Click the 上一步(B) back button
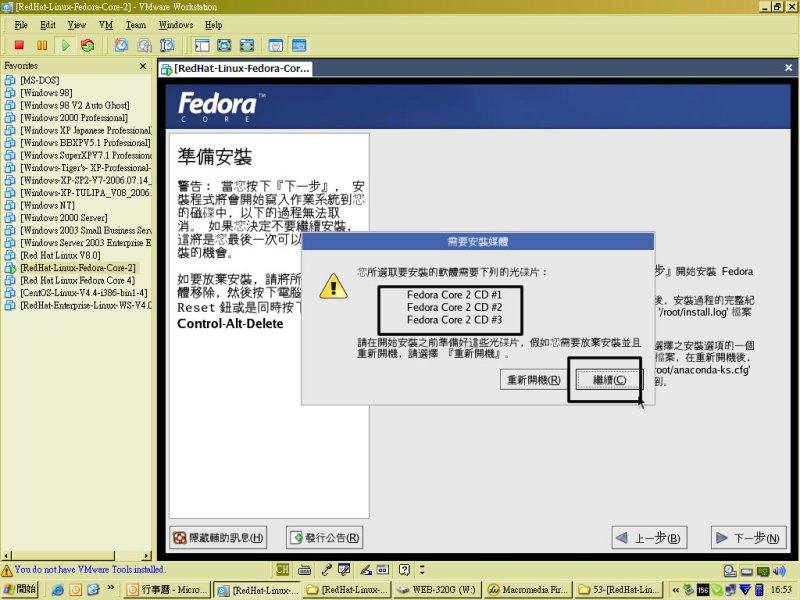This screenshot has width=800, height=600. pos(649,537)
